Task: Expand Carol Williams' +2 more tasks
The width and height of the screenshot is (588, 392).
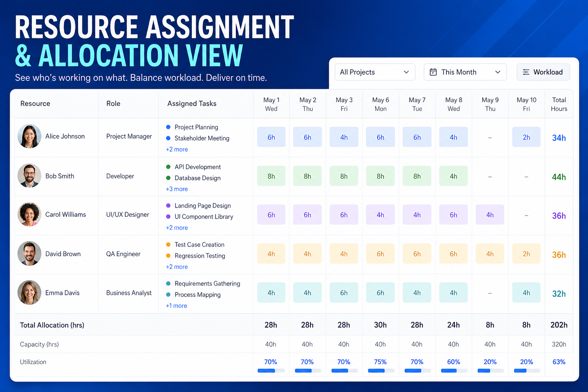Action: (177, 228)
